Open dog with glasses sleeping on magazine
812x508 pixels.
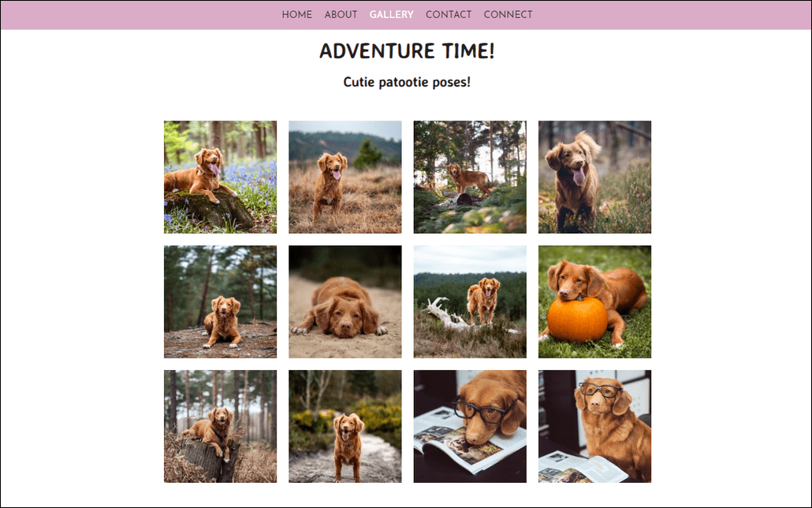pos(470,426)
